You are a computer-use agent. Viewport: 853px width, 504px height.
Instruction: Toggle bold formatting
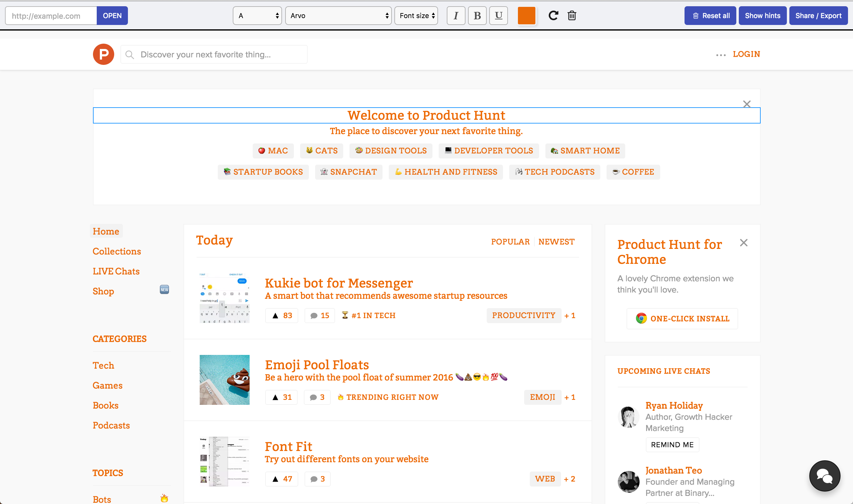point(477,16)
